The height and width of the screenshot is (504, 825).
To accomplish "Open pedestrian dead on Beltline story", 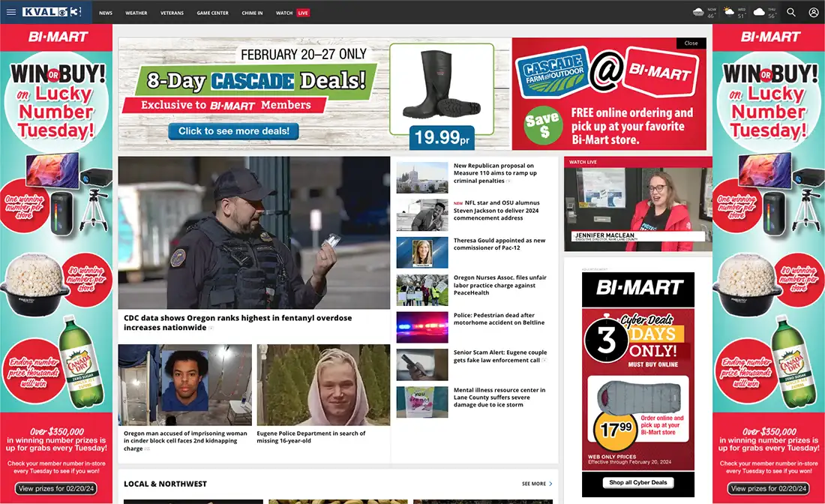I will pyautogui.click(x=499, y=319).
